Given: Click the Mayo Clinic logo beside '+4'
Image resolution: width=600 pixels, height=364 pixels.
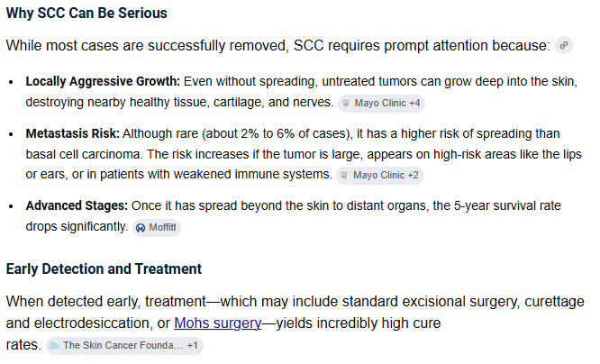Looking at the screenshot, I should (x=346, y=103).
